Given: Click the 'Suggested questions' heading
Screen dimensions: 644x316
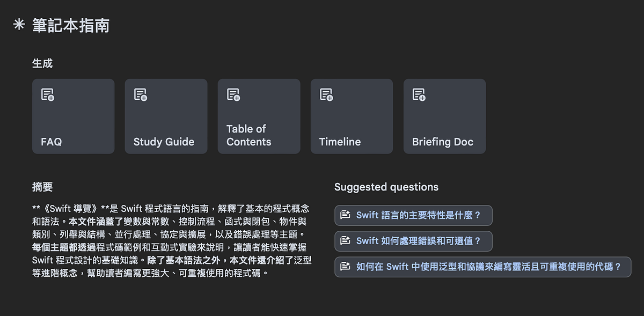Looking at the screenshot, I should tap(386, 187).
